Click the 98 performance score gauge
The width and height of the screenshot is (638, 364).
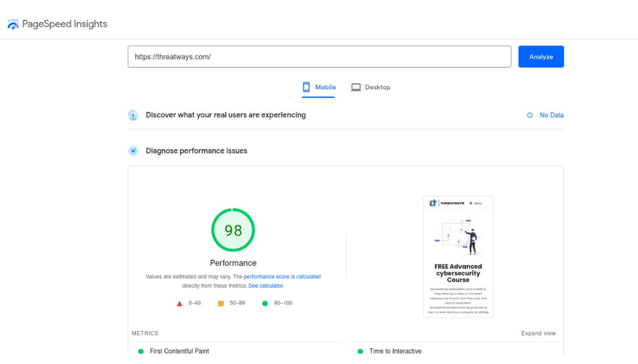(x=233, y=230)
